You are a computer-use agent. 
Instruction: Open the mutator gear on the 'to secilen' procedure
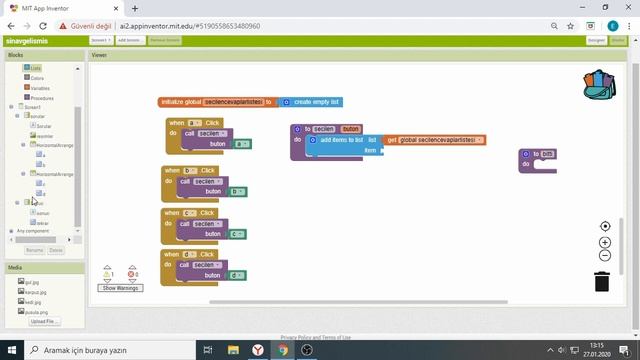[297, 129]
